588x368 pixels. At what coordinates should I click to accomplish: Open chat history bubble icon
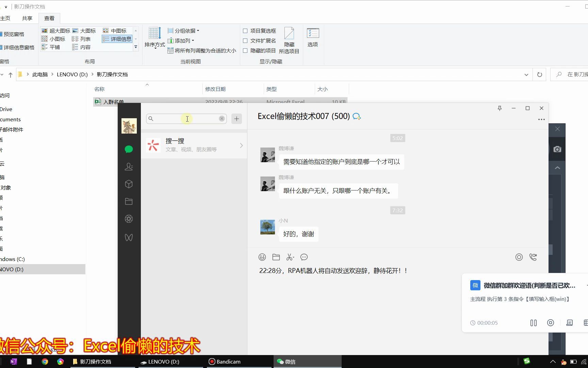pos(304,257)
